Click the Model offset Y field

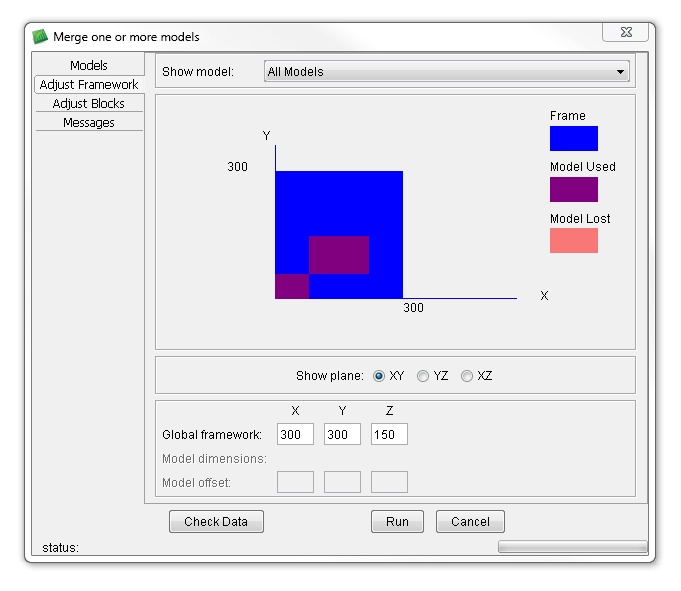342,482
